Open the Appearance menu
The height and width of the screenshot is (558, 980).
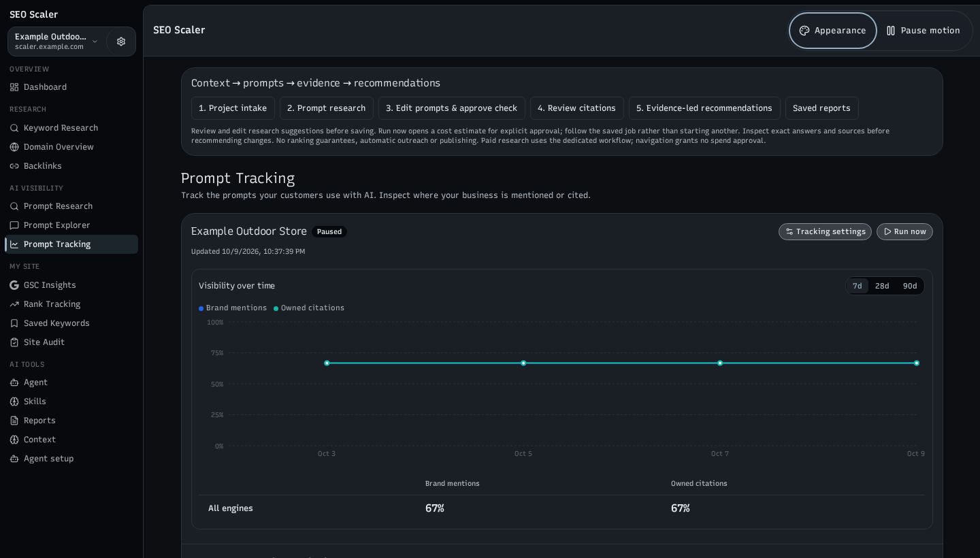[x=833, y=31]
